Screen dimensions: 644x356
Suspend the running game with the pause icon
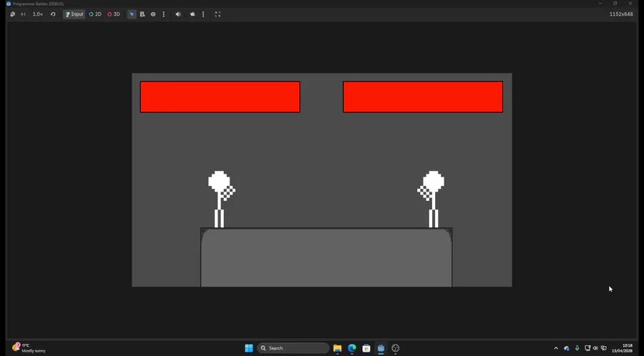[x=13, y=14]
